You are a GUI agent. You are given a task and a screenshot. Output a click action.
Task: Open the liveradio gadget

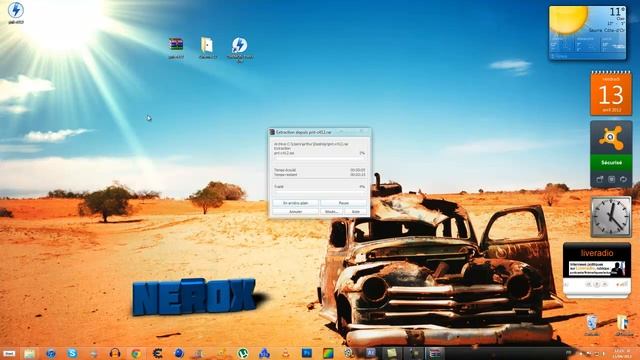(x=597, y=269)
